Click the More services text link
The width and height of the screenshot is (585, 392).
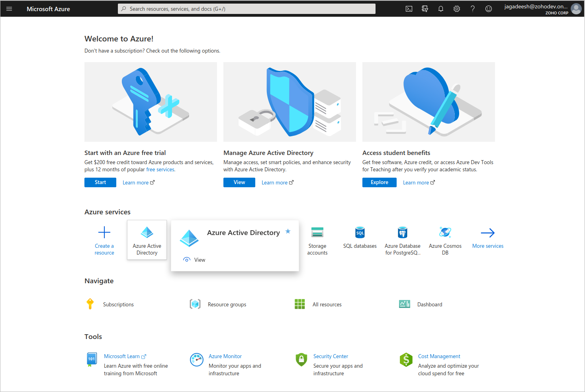point(488,246)
